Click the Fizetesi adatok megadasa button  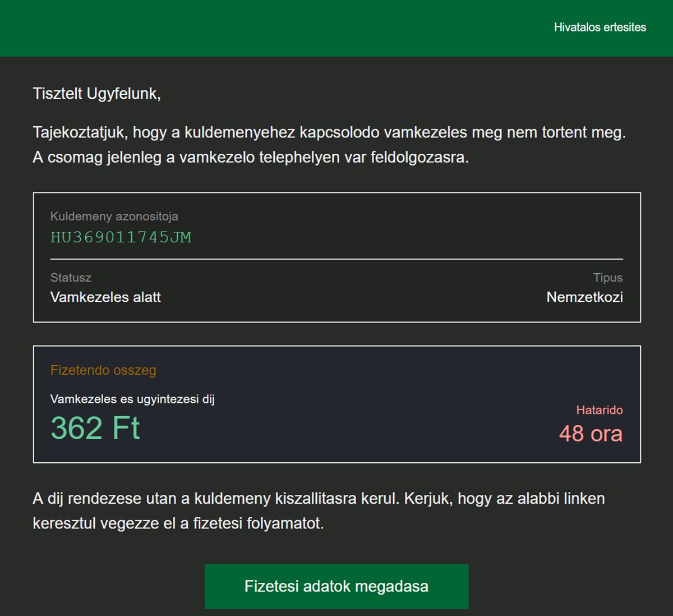point(336,586)
